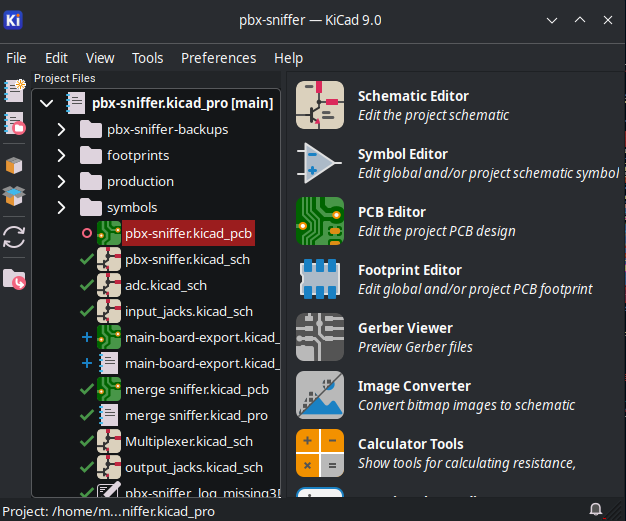Launch the Gerber Viewer icon
The height and width of the screenshot is (521, 626).
[x=320, y=337]
